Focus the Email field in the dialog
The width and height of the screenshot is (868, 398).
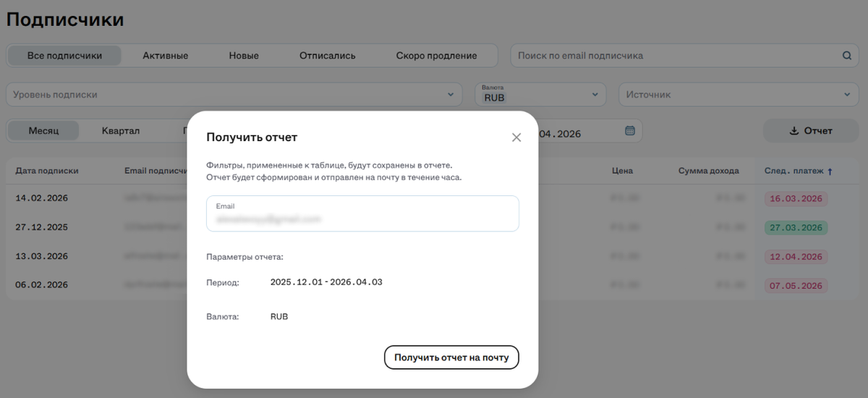362,213
